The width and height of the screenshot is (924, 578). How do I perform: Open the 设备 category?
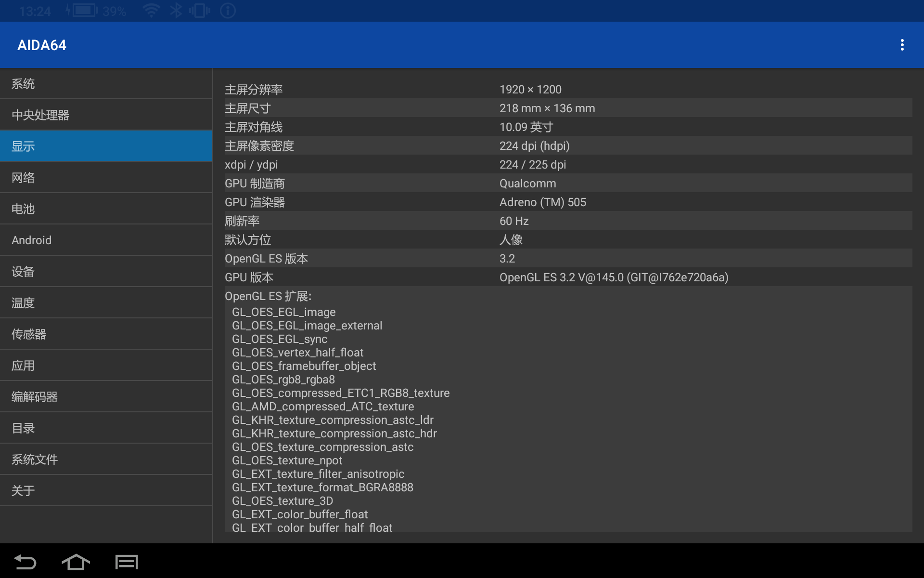pos(106,272)
